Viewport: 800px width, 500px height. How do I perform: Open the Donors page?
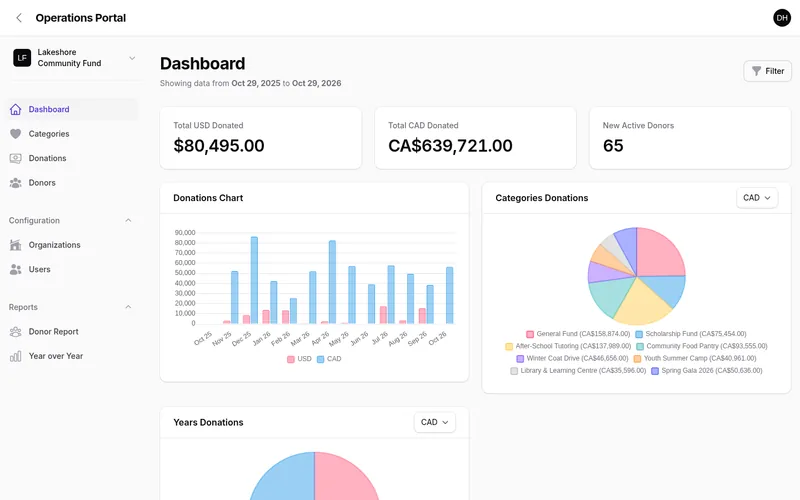tap(72, 183)
